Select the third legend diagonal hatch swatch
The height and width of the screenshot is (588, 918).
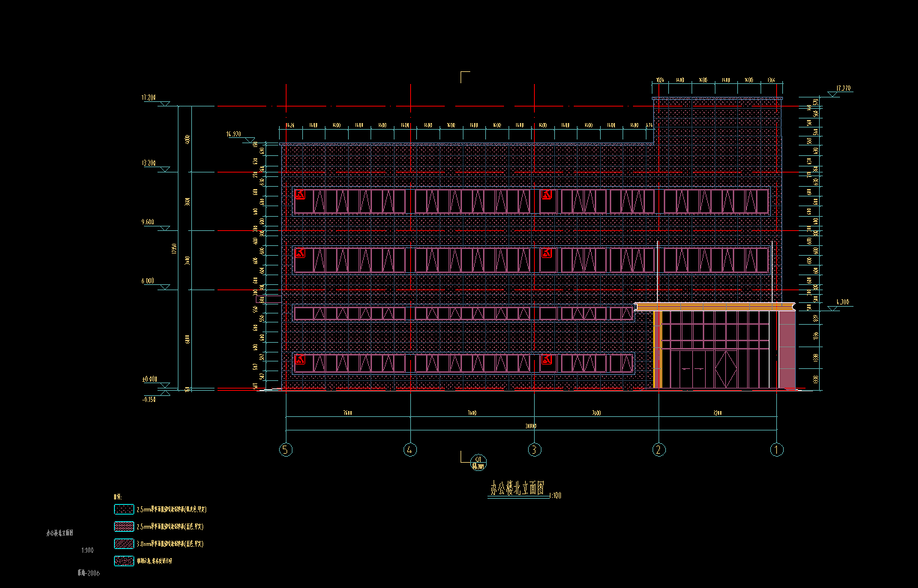point(123,543)
